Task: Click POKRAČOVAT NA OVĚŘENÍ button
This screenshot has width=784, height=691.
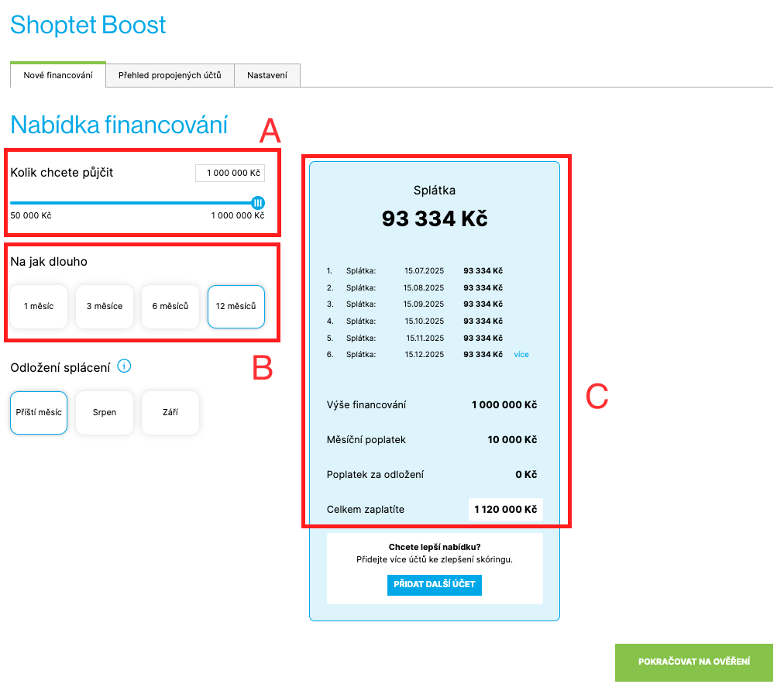Action: point(694,662)
